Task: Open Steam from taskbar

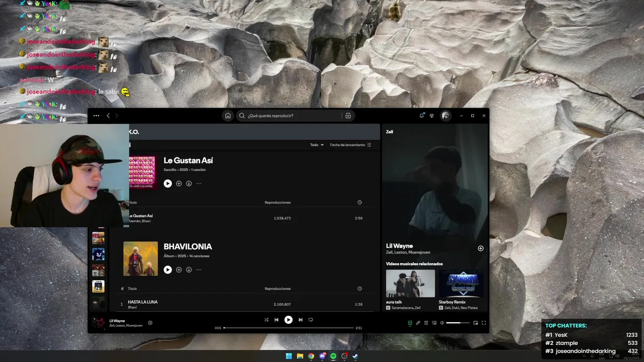Action: coord(355,356)
